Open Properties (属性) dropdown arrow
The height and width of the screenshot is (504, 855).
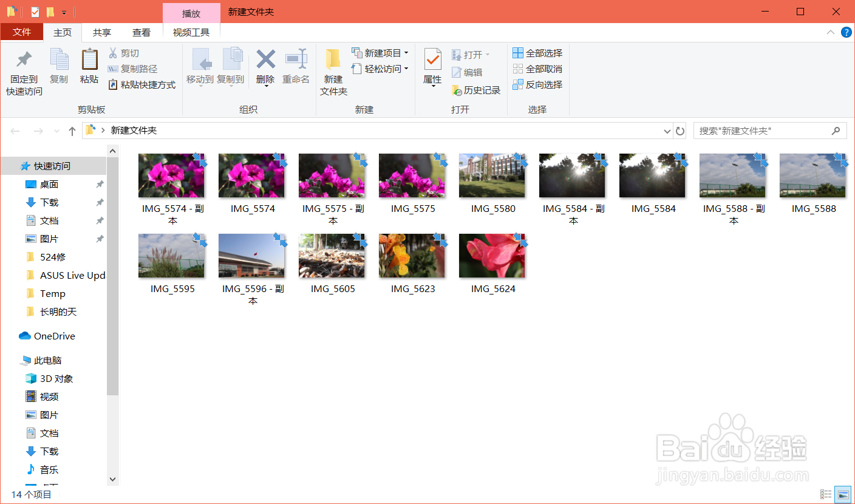[433, 86]
